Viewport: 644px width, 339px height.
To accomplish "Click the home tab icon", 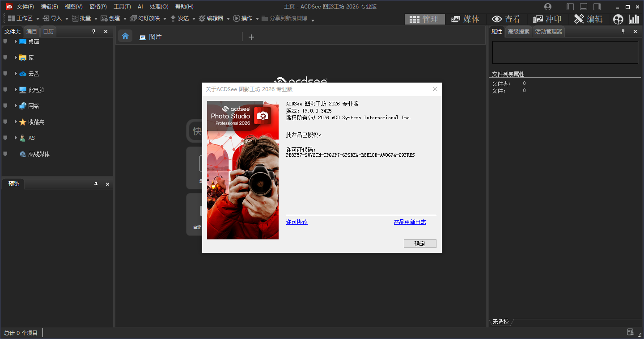I will click(125, 36).
